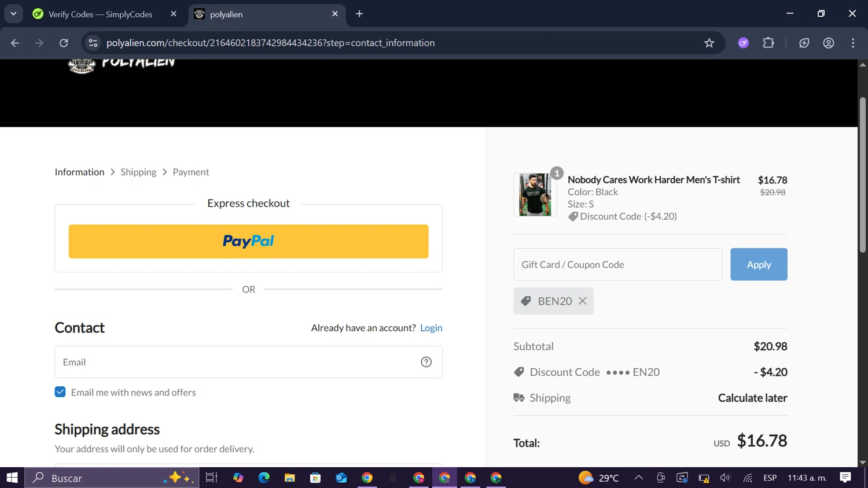This screenshot has height=488, width=868.
Task: Click the Apply coupon button
Action: [759, 264]
